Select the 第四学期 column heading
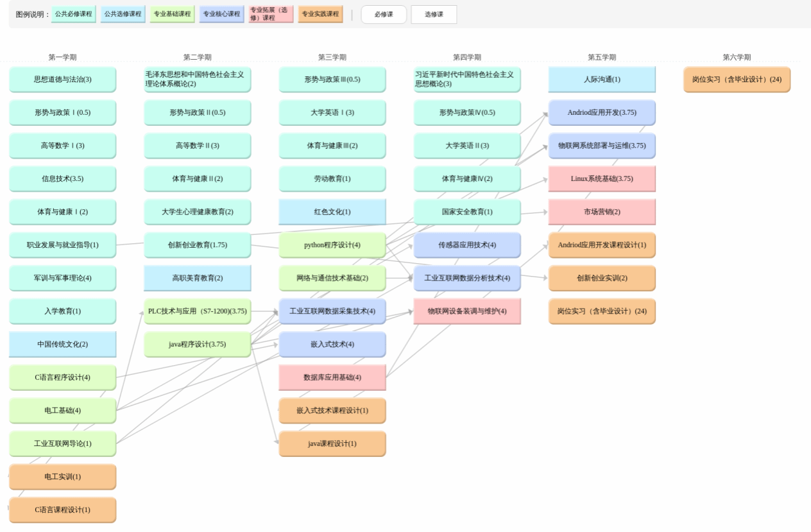Viewport: 811px width, 532px height. 466,57
